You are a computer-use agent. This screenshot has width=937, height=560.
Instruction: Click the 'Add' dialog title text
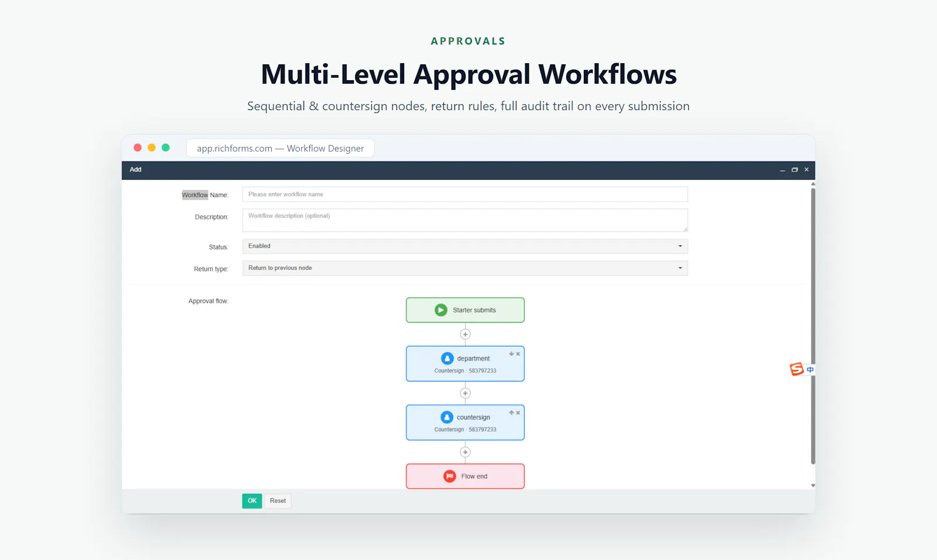pyautogui.click(x=135, y=170)
